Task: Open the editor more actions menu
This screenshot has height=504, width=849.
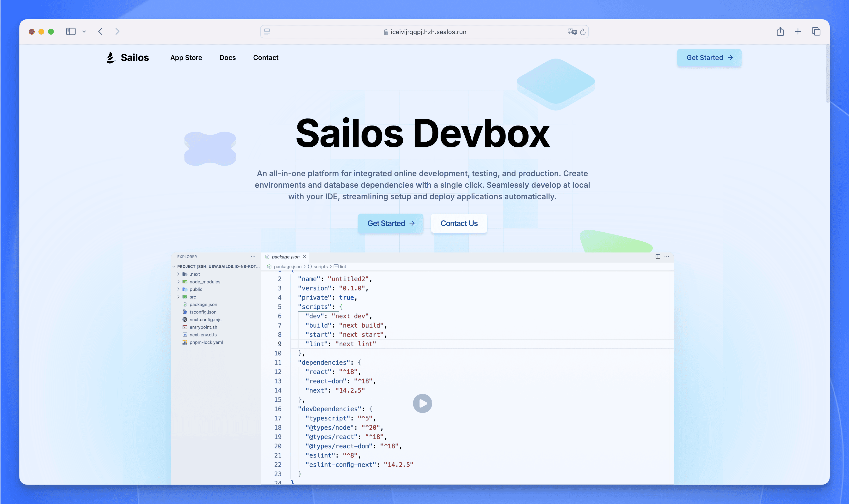Action: (x=666, y=257)
